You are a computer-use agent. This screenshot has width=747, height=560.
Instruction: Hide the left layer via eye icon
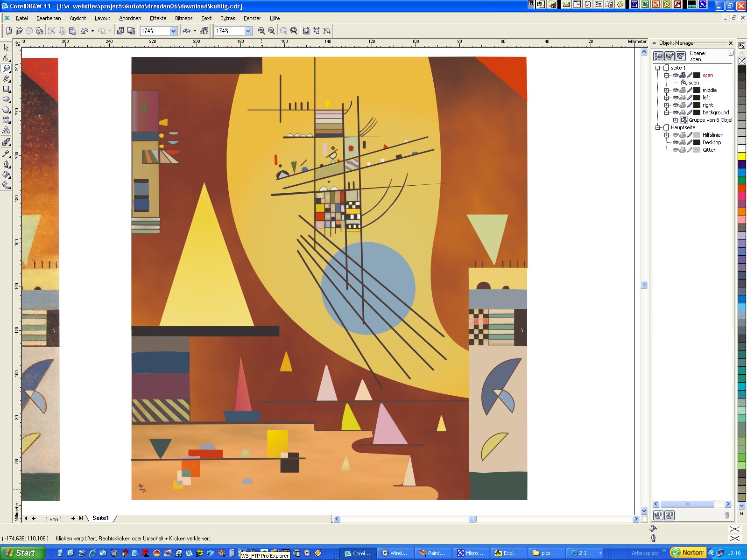(675, 98)
